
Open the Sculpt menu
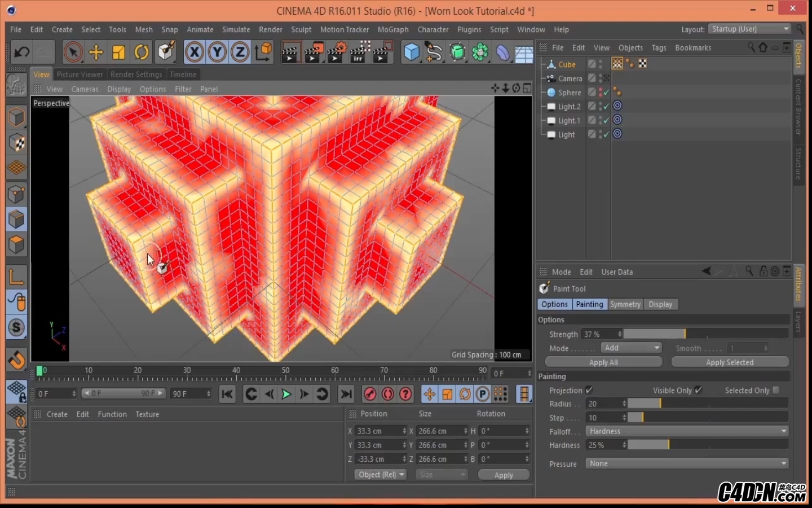pyautogui.click(x=301, y=29)
